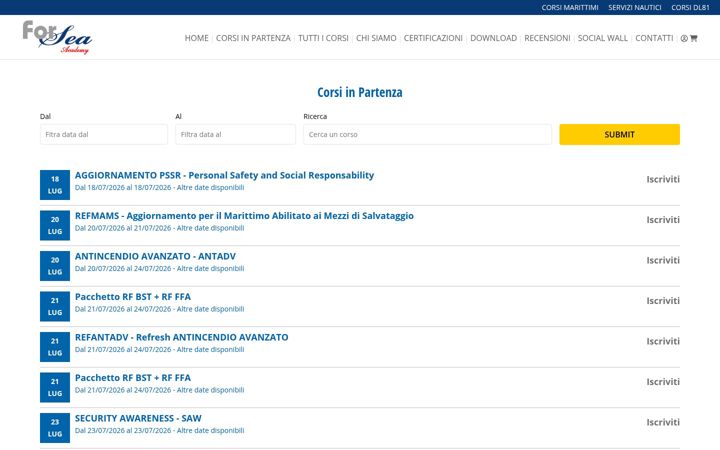Go to the HOME menu item

[x=197, y=38]
